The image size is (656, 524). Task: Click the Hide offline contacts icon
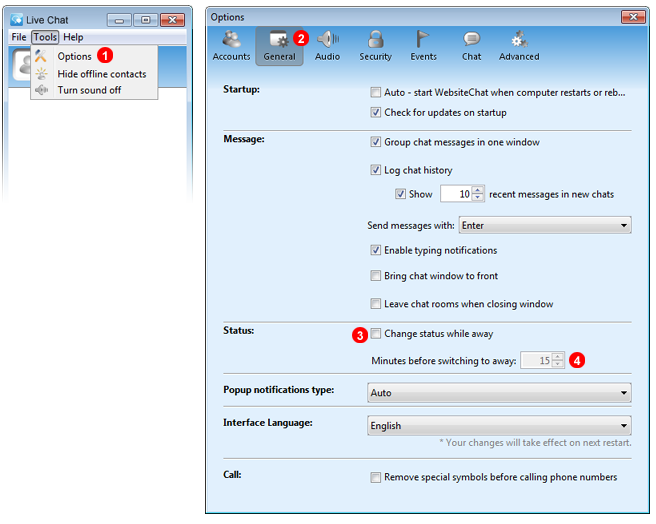(x=41, y=74)
